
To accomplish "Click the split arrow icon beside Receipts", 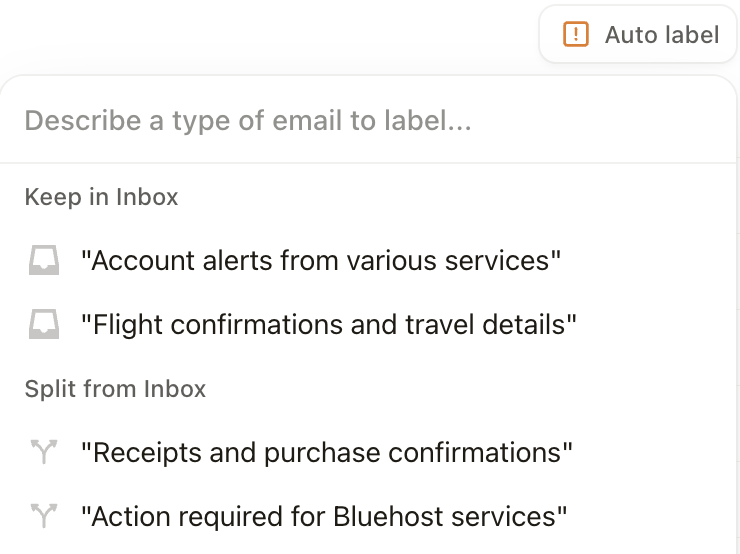I will pyautogui.click(x=43, y=453).
